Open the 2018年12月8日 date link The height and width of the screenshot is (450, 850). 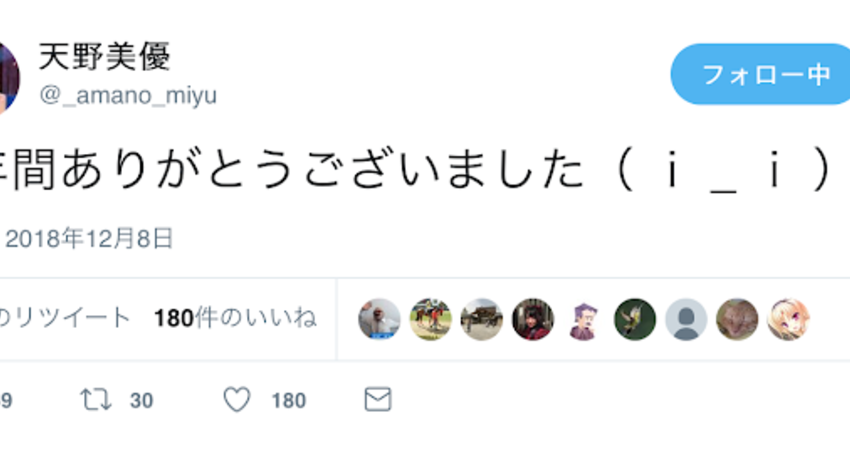click(91, 238)
